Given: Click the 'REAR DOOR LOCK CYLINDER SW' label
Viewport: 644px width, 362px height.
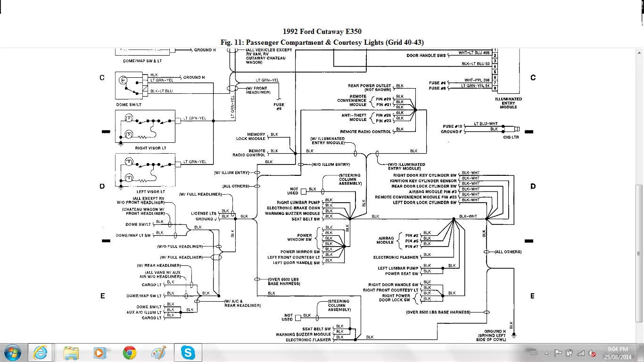Looking at the screenshot, I should pos(424,186).
